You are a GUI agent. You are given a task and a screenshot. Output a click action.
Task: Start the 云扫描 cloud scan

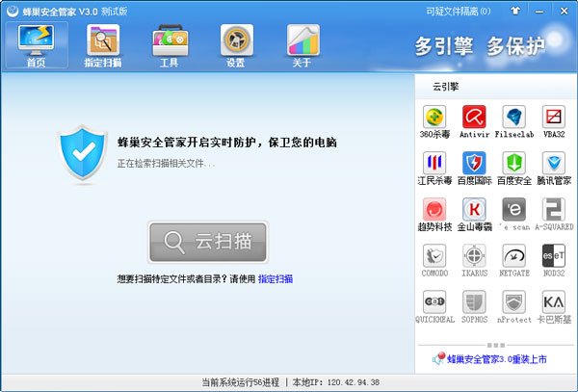(x=208, y=242)
